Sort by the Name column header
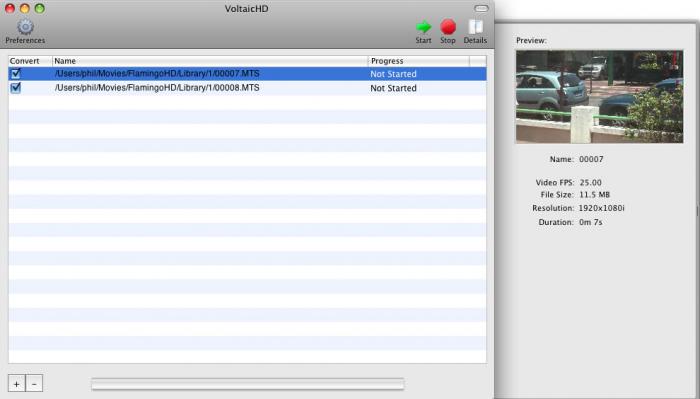 pos(210,61)
